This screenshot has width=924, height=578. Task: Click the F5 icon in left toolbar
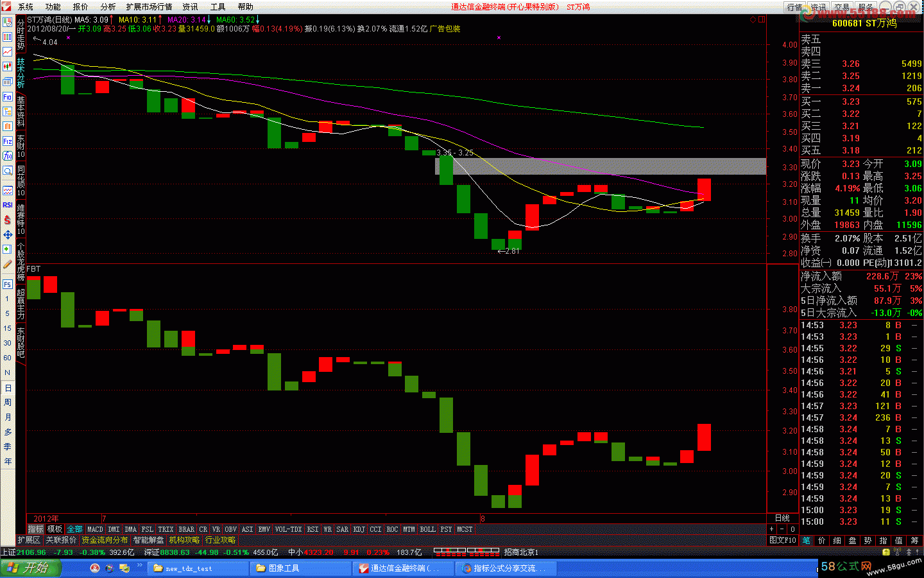[8, 284]
